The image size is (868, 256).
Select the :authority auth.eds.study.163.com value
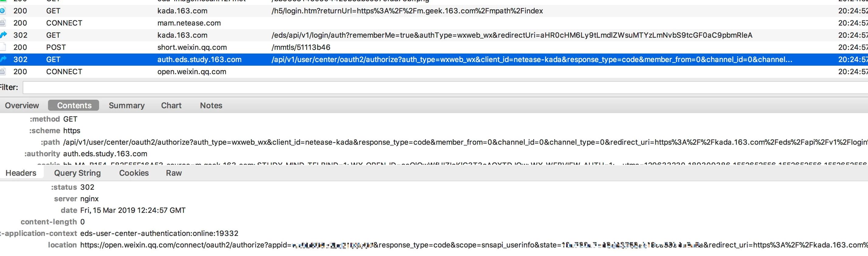pos(105,154)
